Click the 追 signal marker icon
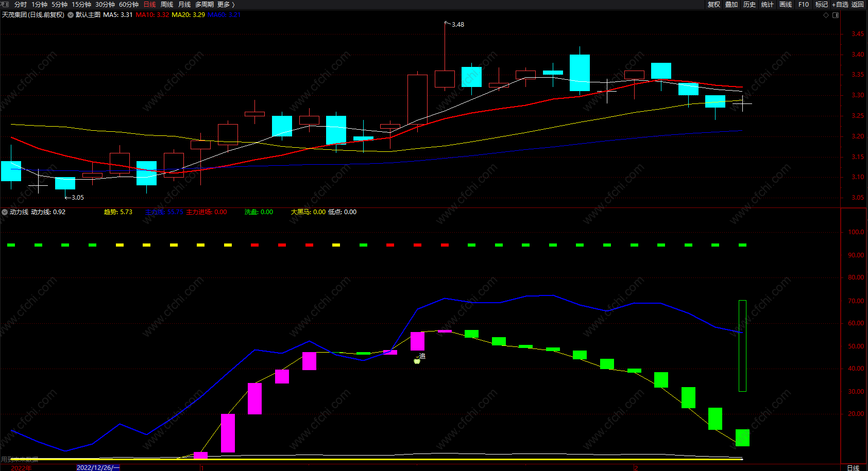The width and height of the screenshot is (868, 471). coord(420,358)
